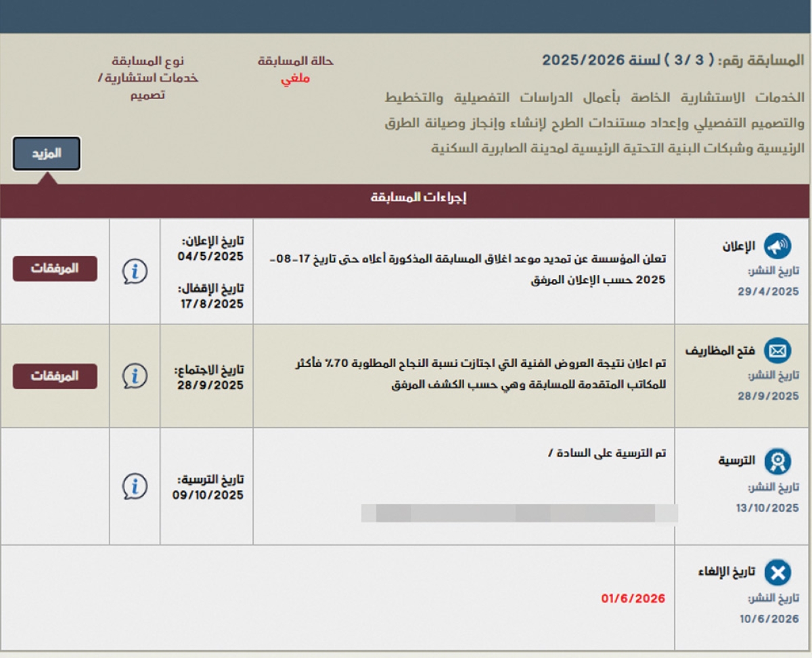Viewport: 812px width, 658px height.
Task: Click the technical offers result text
Action: click(481, 374)
